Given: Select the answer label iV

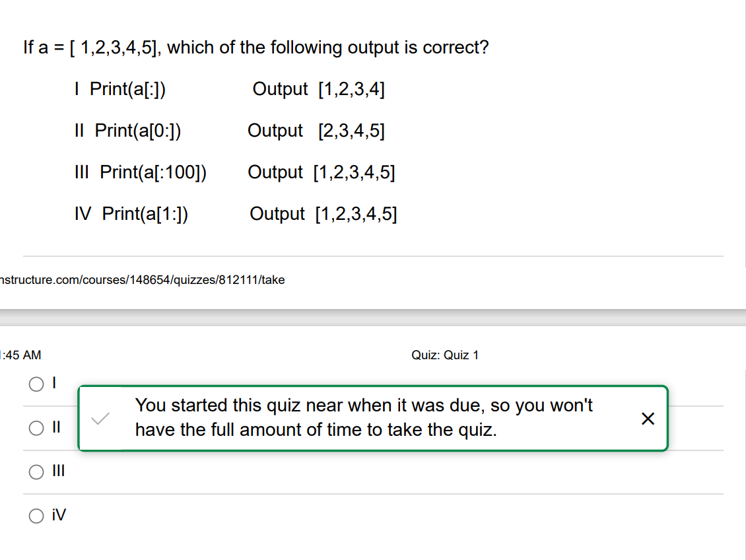Looking at the screenshot, I should tap(58, 516).
